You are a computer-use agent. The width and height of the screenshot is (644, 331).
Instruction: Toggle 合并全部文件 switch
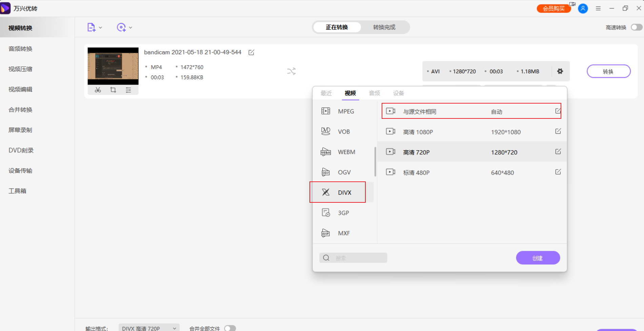click(x=230, y=328)
